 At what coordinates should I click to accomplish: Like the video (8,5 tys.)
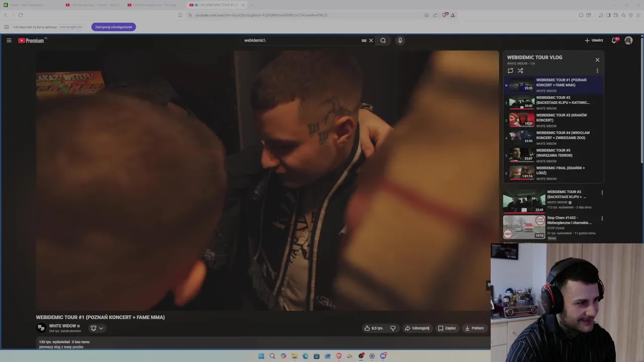(374, 328)
